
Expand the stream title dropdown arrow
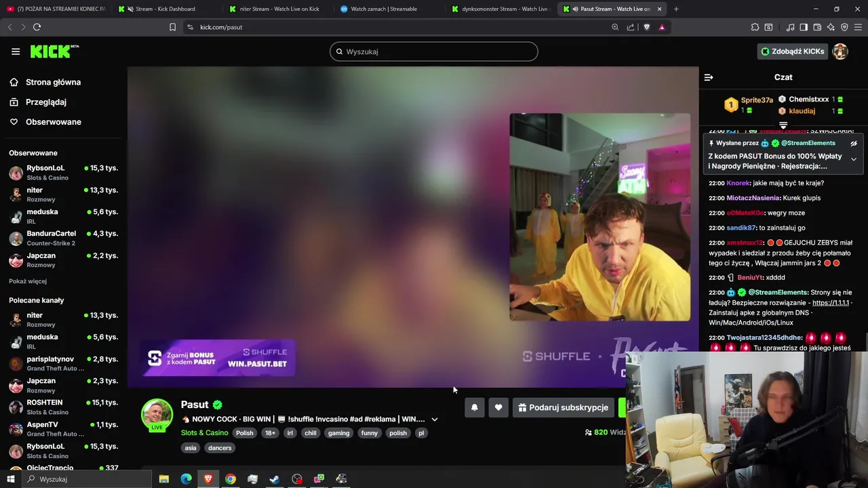point(435,420)
